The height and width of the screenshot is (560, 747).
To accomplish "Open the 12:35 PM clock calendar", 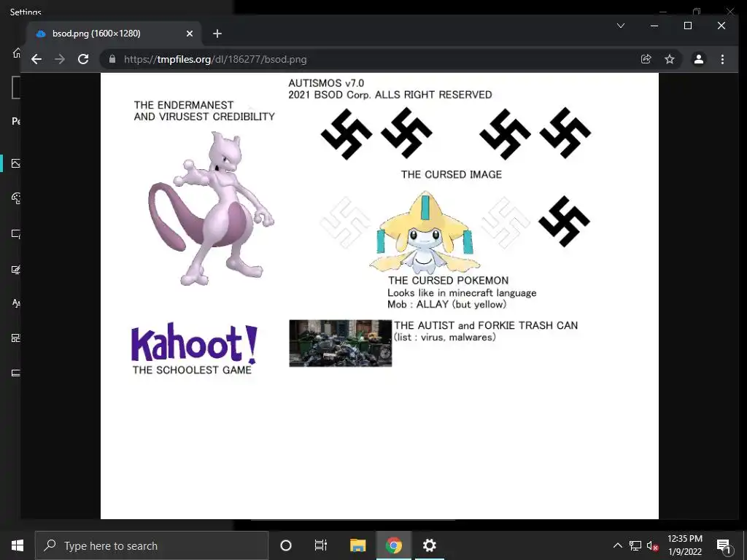I will pyautogui.click(x=684, y=545).
